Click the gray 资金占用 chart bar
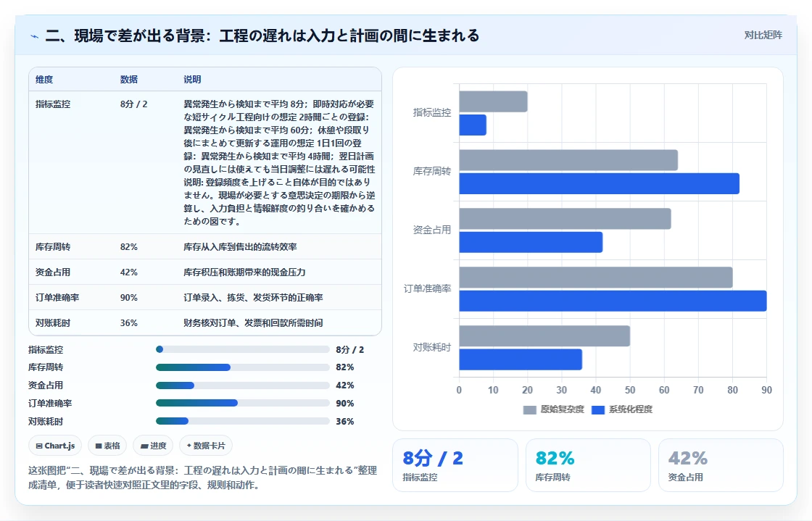812x521 pixels. pos(565,219)
